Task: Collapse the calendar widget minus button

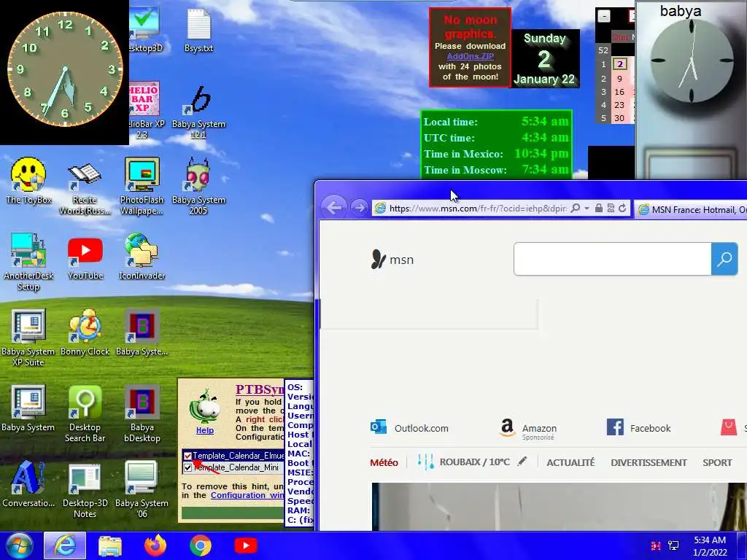Action: 603,16
